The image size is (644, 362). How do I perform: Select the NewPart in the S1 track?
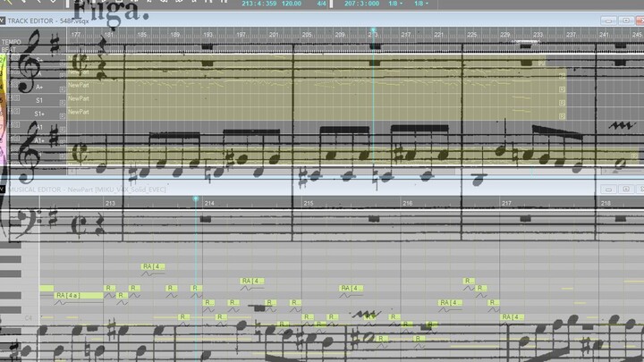[79, 98]
